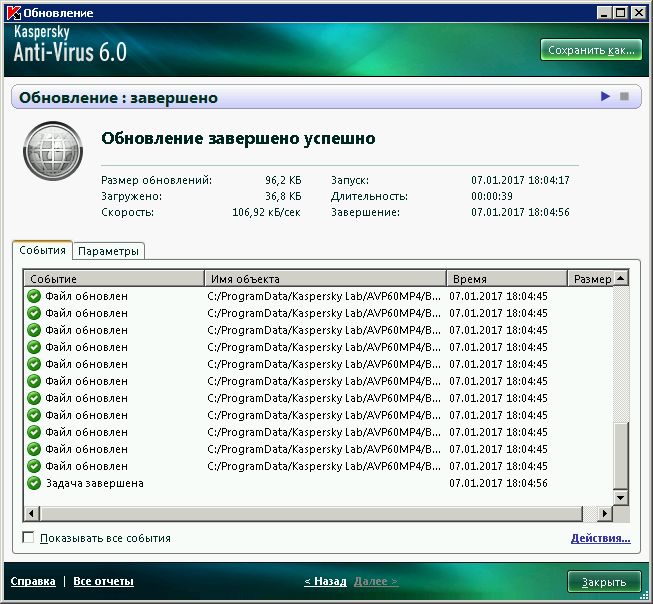Select the События tab
Screen dimensions: 653x604
[42, 250]
